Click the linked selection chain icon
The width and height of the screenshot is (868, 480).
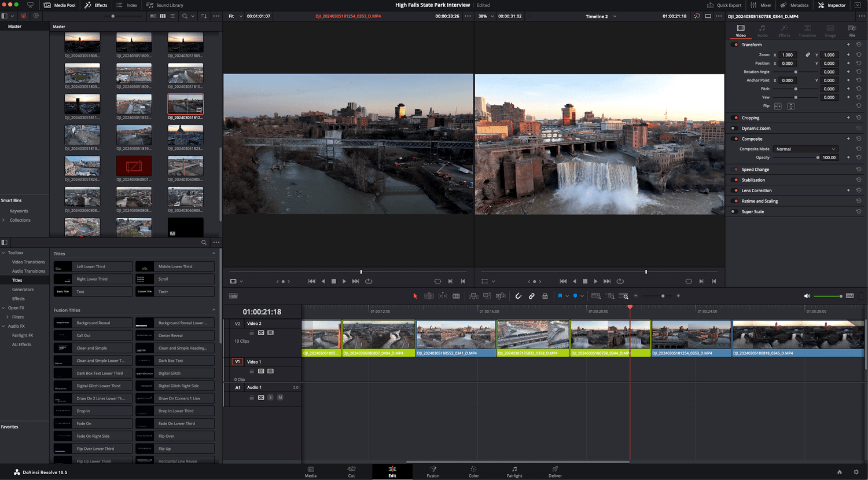(531, 296)
